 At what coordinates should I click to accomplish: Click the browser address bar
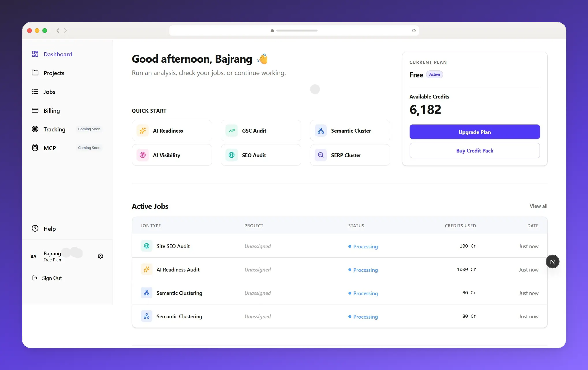pyautogui.click(x=294, y=31)
